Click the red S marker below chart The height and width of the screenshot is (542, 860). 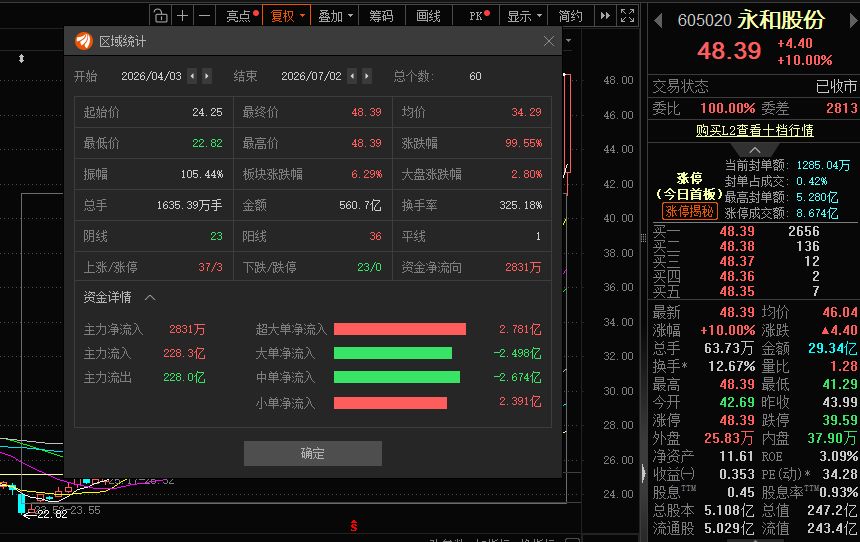tap(354, 526)
